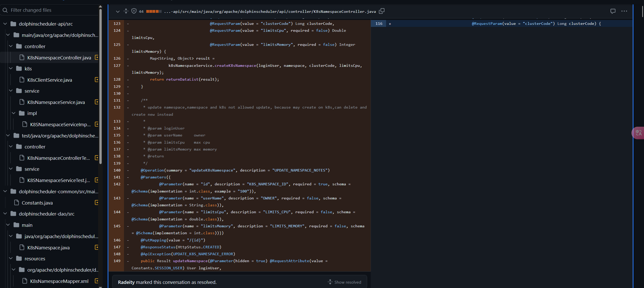The width and height of the screenshot is (644, 288).
Task: Click createK8sNamespace method name on line 127
Action: click(235, 66)
